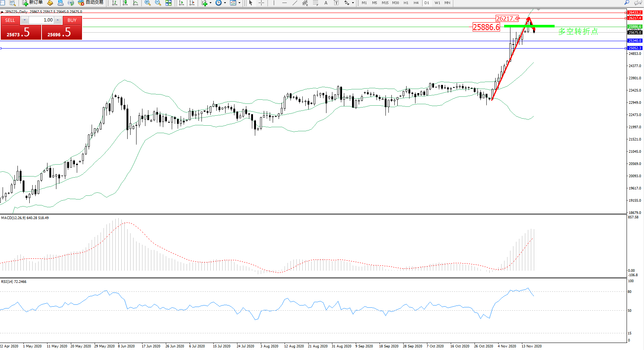Toggle chart auto scroll

tap(181, 3)
